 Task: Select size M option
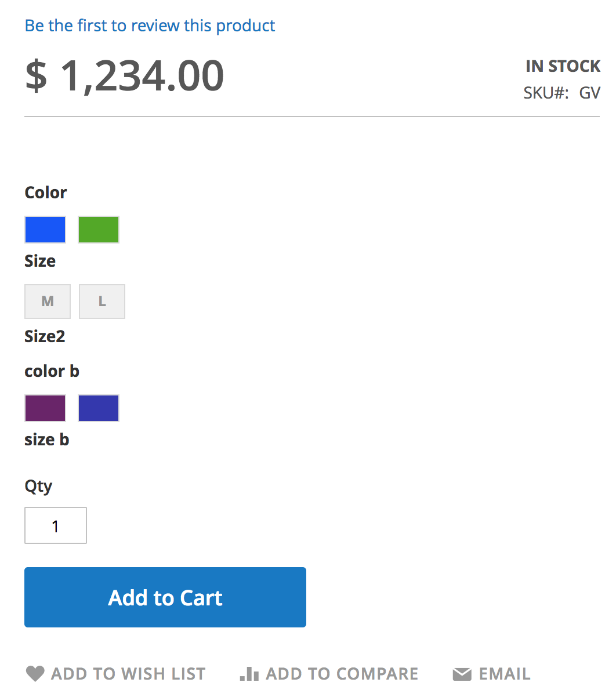48,302
